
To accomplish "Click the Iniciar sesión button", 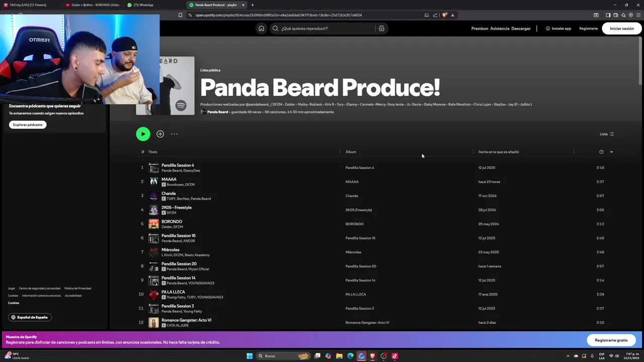I will [x=622, y=29].
